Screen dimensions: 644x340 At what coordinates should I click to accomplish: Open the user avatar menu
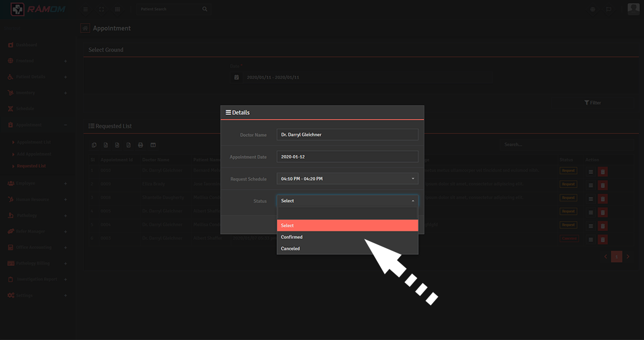(633, 9)
